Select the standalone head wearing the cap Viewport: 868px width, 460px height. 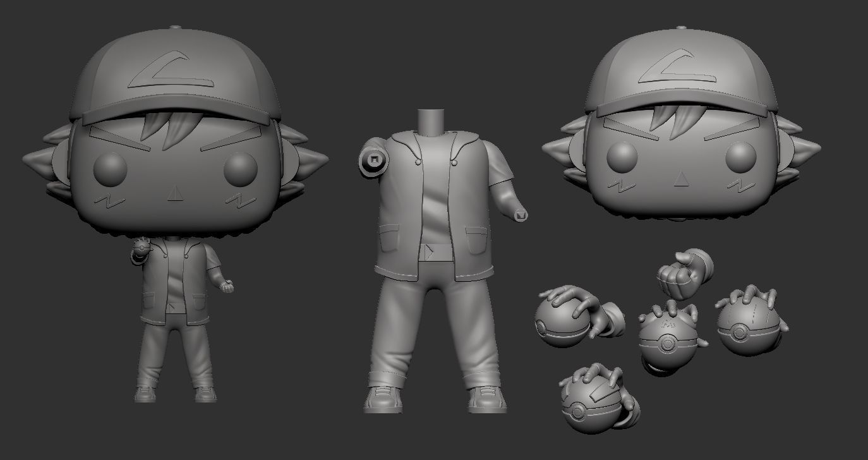point(681,123)
